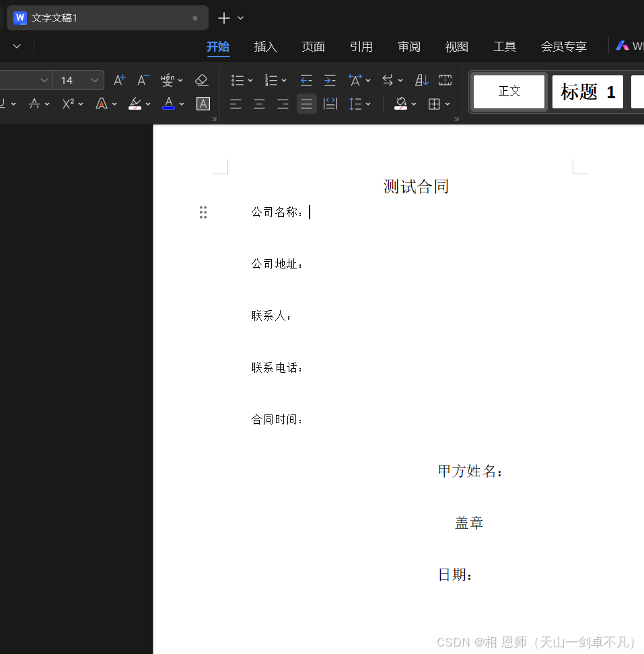This screenshot has width=644, height=654.
Task: Clear formatting with the eraser icon
Action: pyautogui.click(x=201, y=80)
